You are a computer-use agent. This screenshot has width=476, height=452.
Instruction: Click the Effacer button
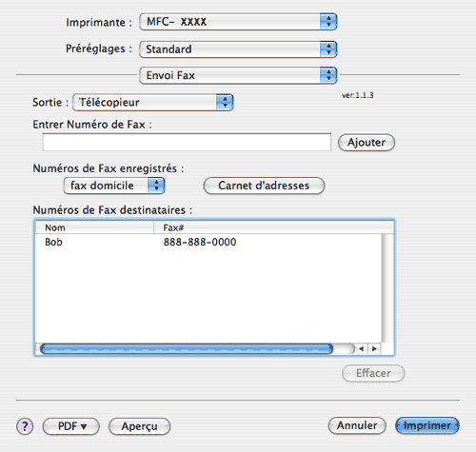[373, 373]
